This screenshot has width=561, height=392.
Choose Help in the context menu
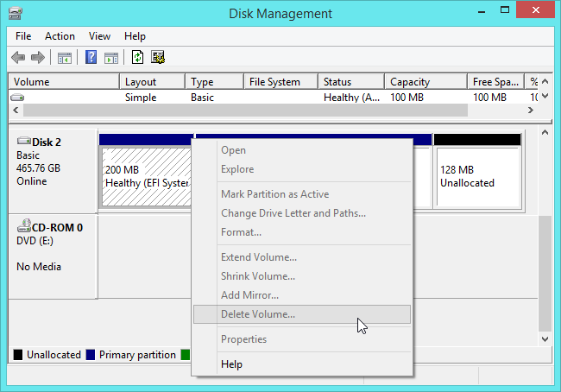coord(231,364)
